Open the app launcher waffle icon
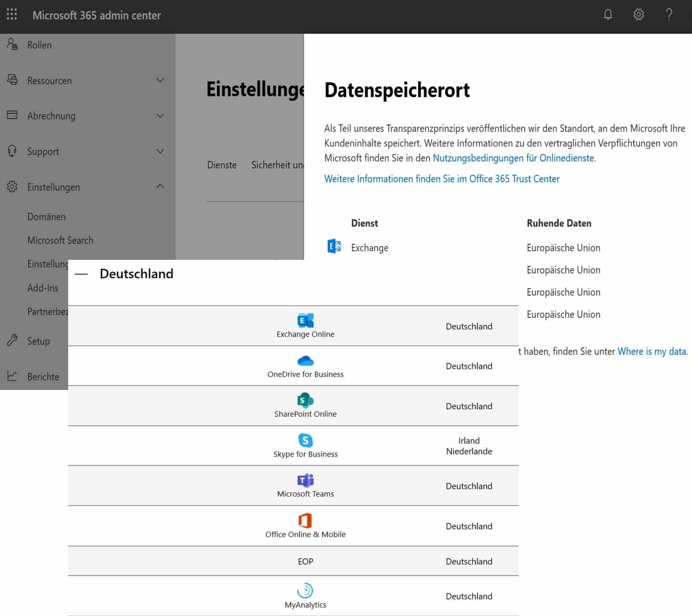Screen dimensions: 692x616 (12, 15)
